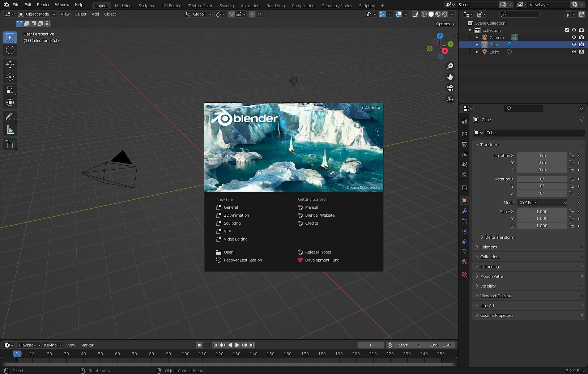The image size is (588, 374).
Task: Activate the Annotate tool
Action: point(10,116)
